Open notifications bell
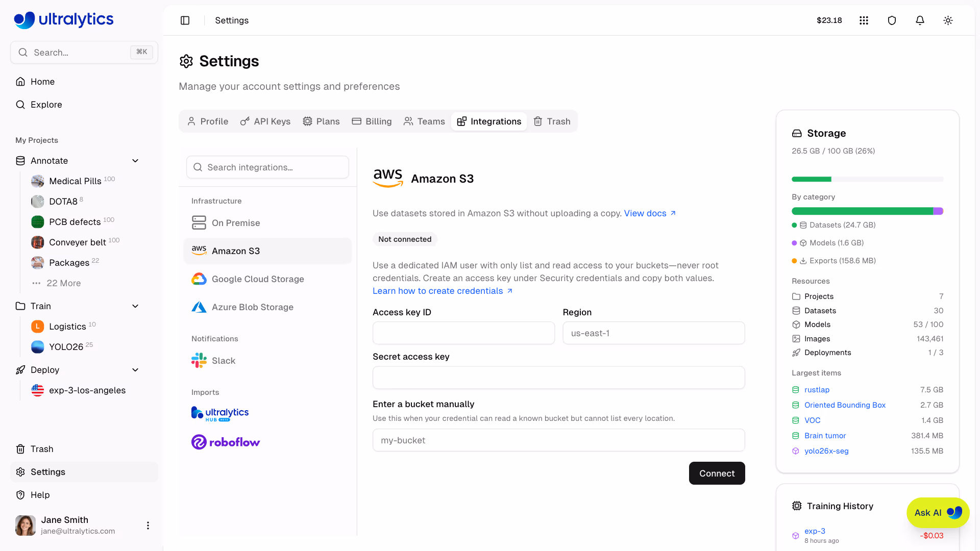The height and width of the screenshot is (551, 980). [920, 20]
